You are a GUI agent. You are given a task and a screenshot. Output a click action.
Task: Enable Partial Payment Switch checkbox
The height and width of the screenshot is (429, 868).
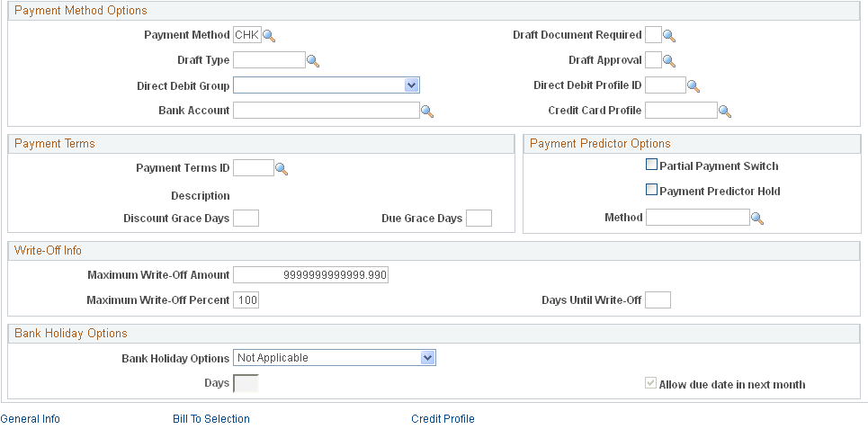[651, 165]
